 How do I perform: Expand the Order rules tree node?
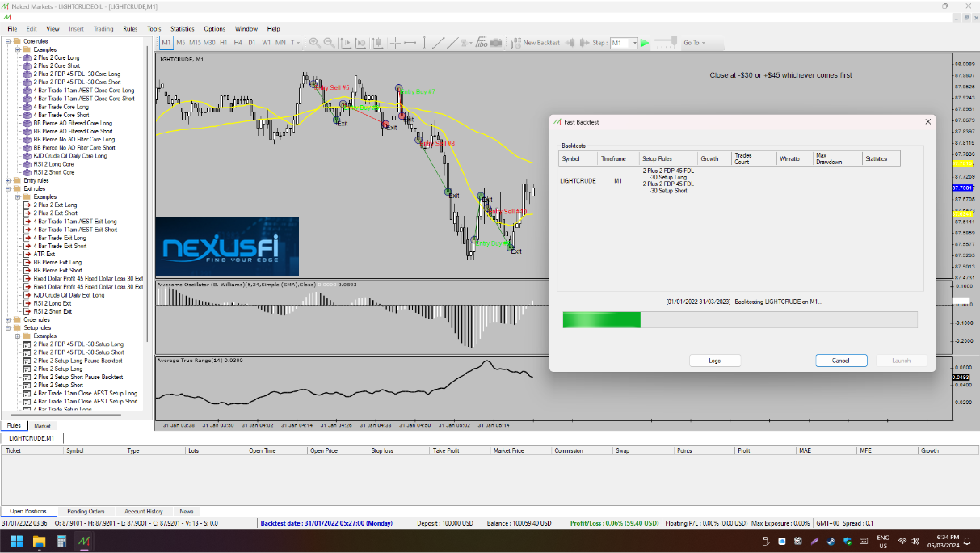(7, 319)
